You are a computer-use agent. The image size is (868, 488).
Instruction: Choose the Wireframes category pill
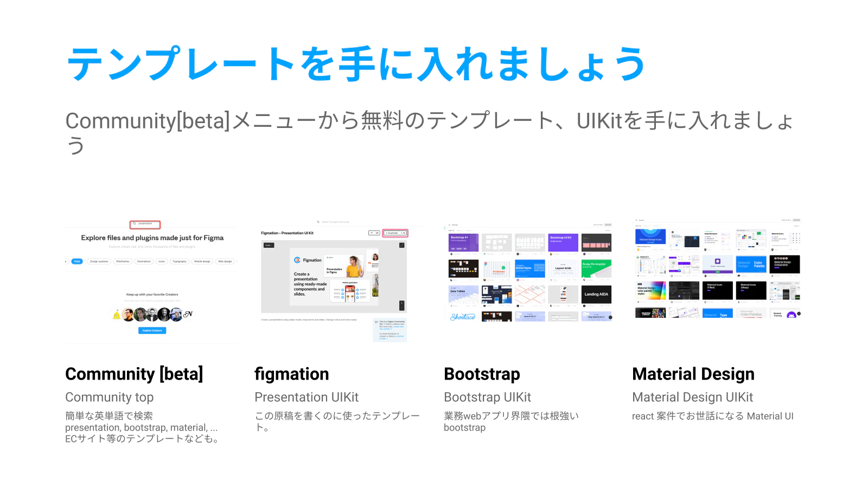point(123,261)
